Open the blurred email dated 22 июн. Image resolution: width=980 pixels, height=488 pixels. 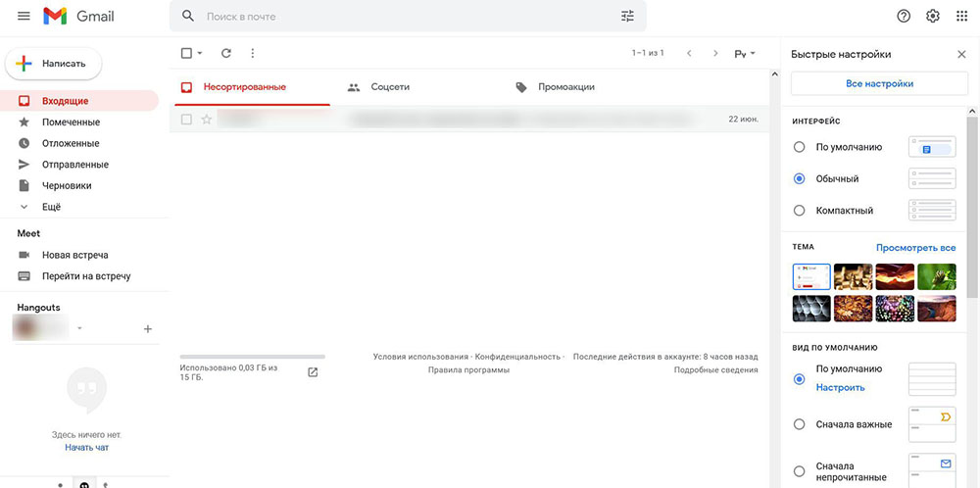click(469, 120)
